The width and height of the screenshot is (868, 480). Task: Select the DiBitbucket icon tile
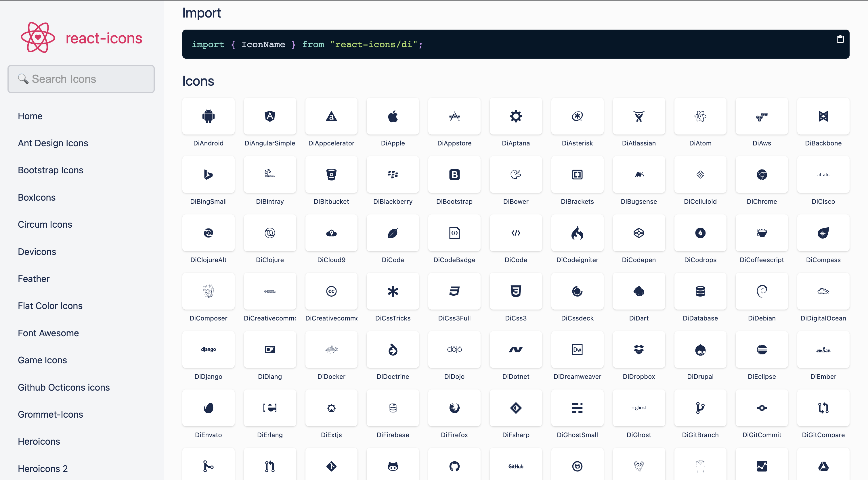coord(331,175)
